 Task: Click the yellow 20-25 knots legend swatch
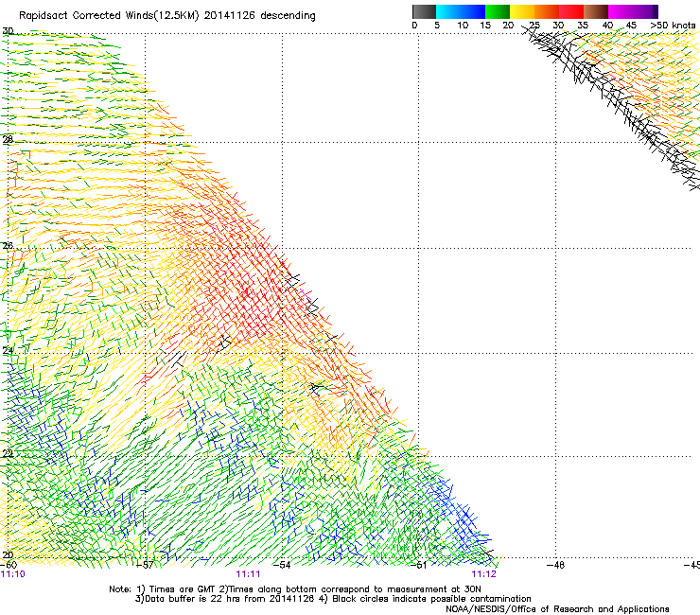pyautogui.click(x=522, y=11)
